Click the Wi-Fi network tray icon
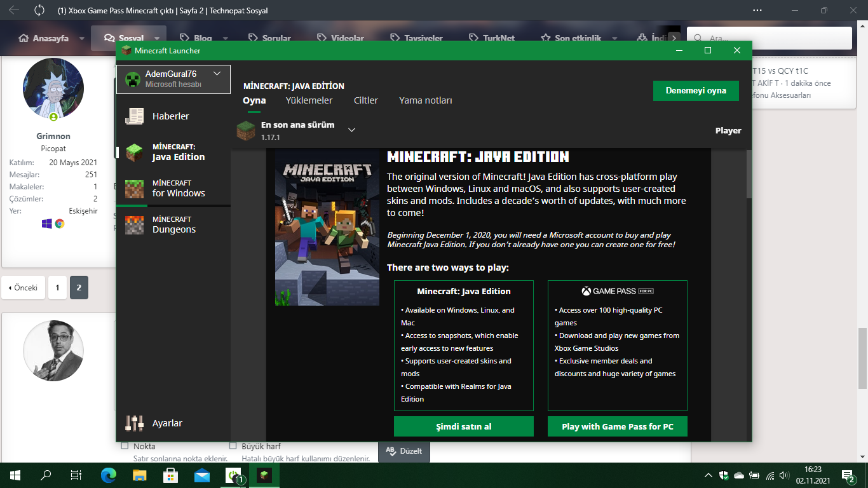This screenshot has width=868, height=488. [770, 475]
